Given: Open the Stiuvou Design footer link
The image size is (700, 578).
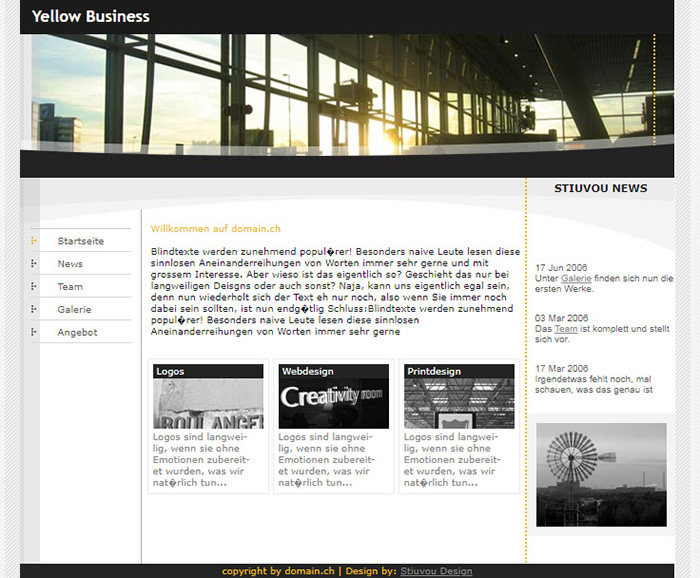Looking at the screenshot, I should 436,571.
